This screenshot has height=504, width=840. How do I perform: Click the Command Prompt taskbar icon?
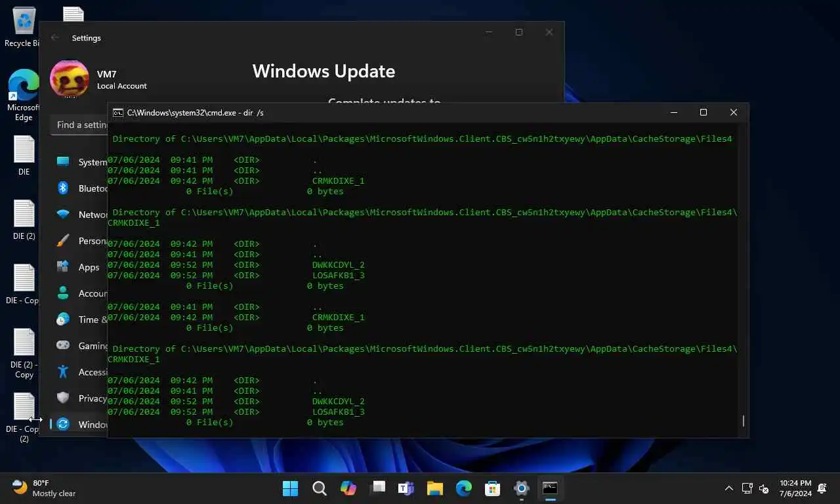coord(550,488)
